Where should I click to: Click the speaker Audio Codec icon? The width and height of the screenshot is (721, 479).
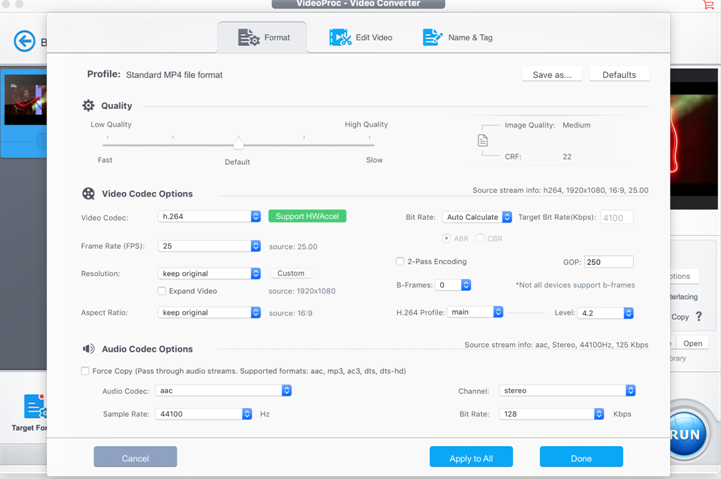(x=88, y=349)
